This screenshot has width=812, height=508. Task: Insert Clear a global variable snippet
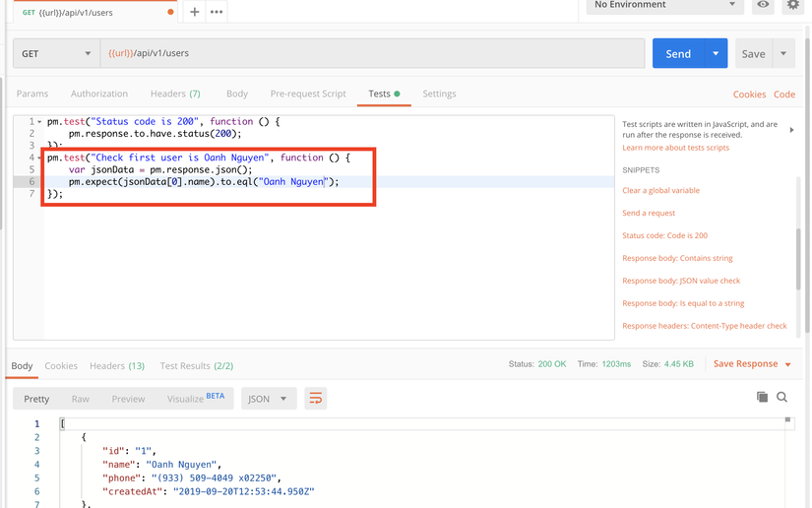click(660, 191)
